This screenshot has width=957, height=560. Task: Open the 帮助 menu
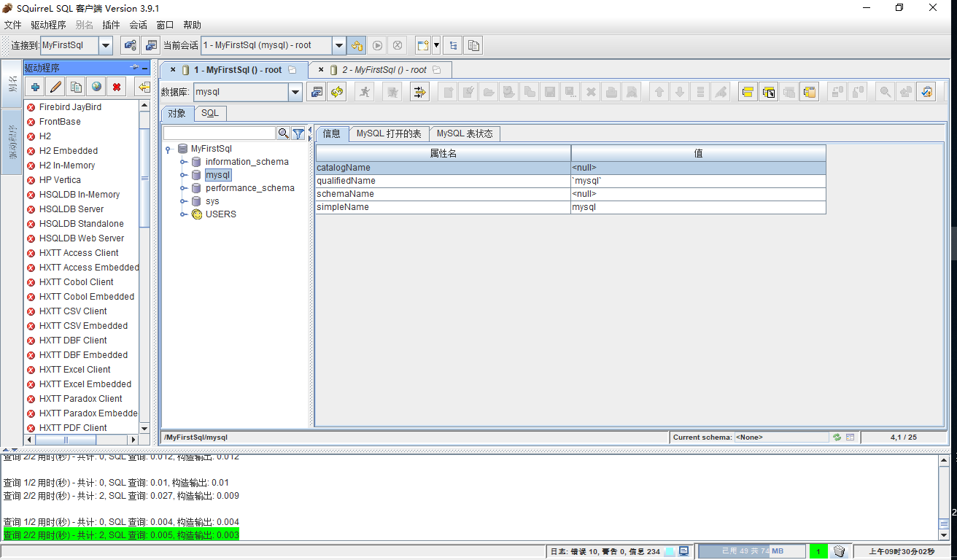192,25
